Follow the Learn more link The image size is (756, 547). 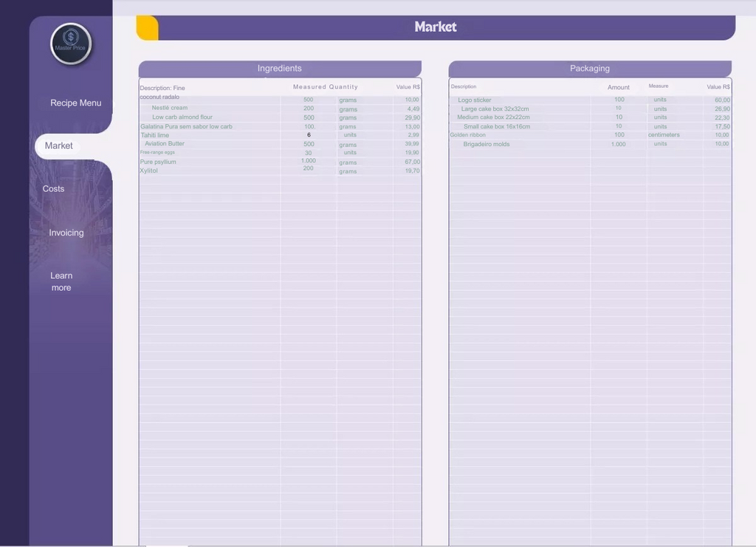click(x=61, y=281)
